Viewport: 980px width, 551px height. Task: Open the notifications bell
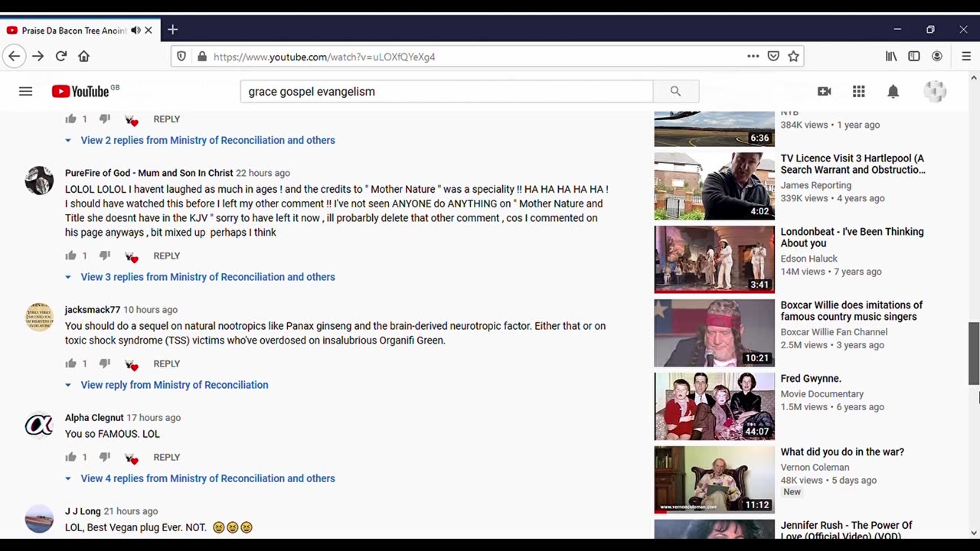pos(893,91)
